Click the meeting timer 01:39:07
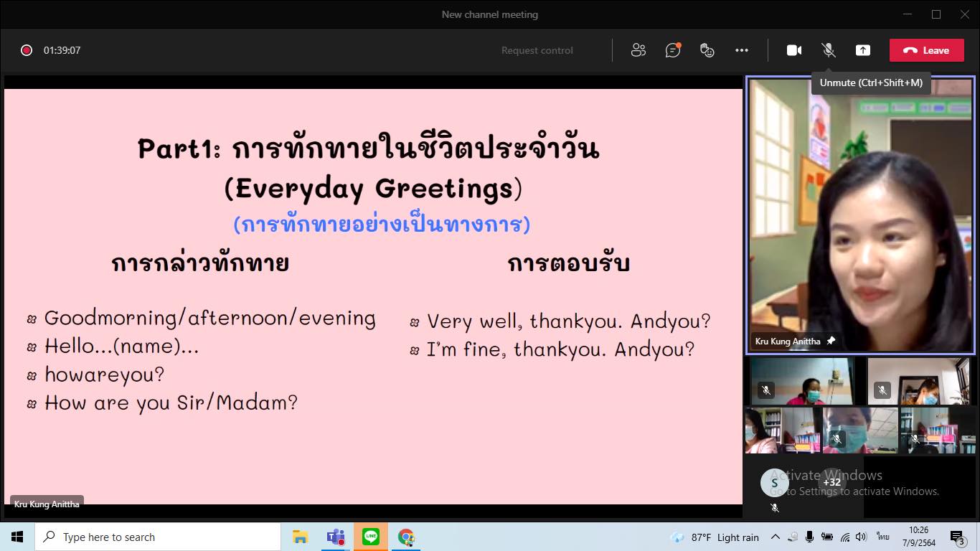980x551 pixels. coord(62,50)
